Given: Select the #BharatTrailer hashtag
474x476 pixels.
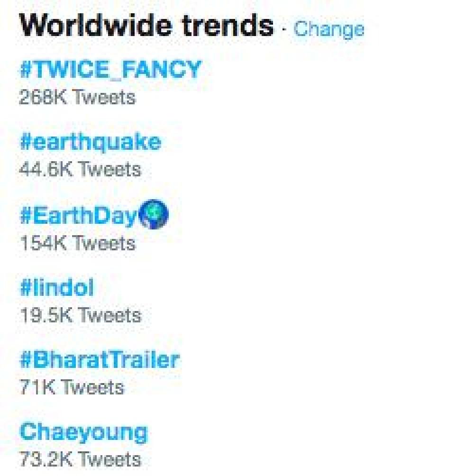Looking at the screenshot, I should tap(99, 360).
